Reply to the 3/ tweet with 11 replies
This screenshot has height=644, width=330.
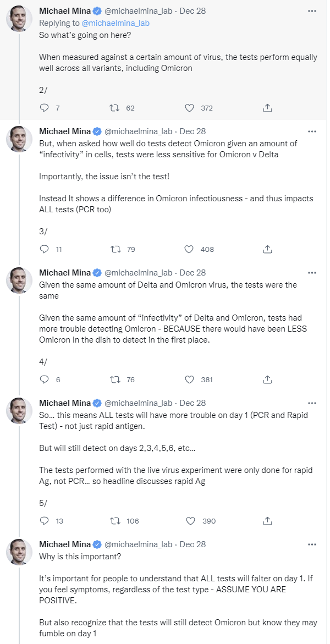point(45,249)
